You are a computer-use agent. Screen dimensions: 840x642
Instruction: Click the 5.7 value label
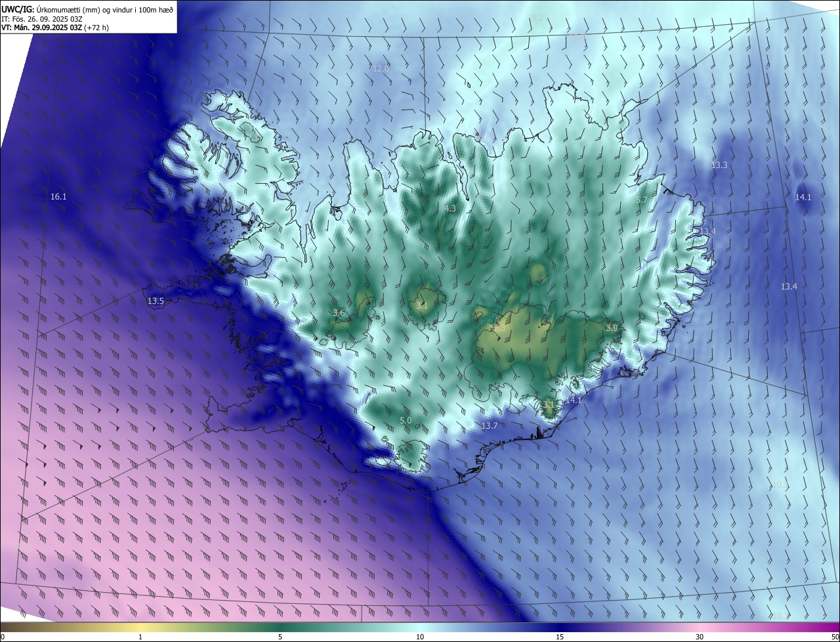(x=642, y=200)
